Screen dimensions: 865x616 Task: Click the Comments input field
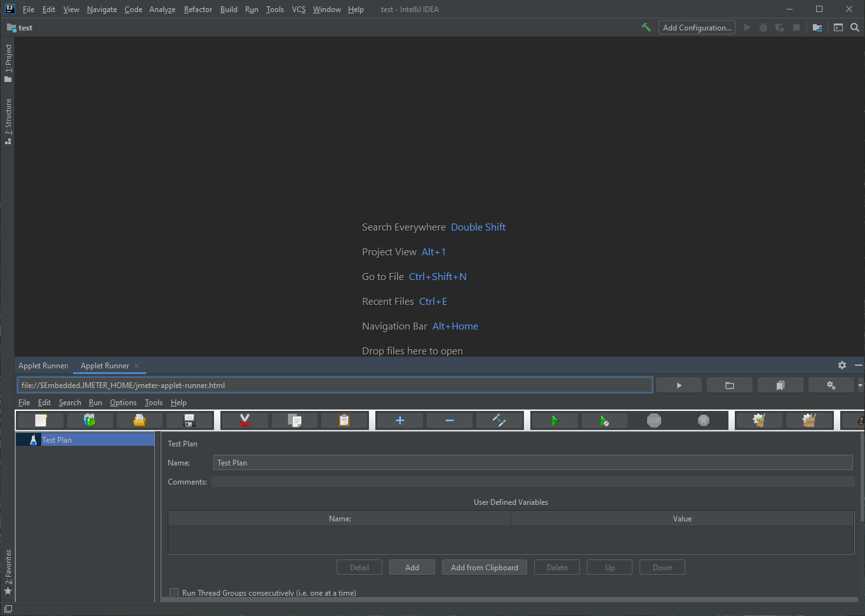pos(533,482)
